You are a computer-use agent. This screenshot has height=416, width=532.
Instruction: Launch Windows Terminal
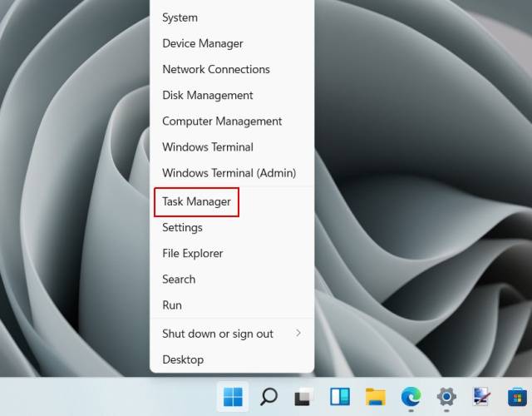pos(232,147)
